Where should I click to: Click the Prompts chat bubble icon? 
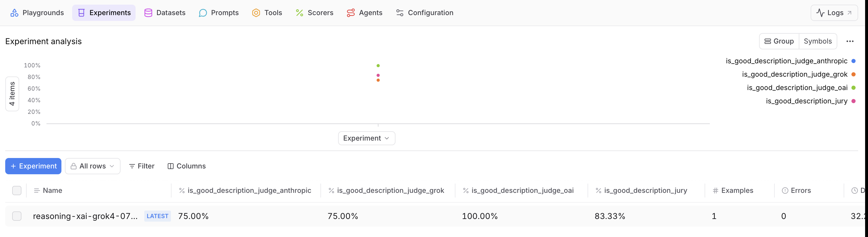click(x=203, y=13)
